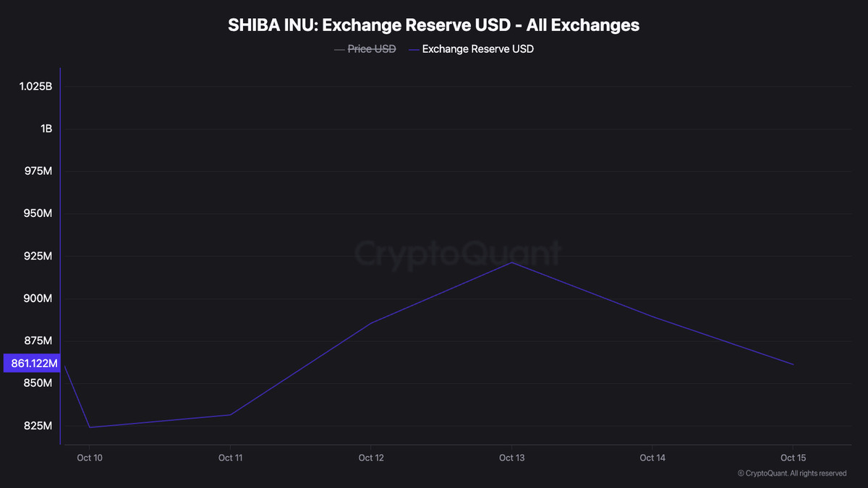Click the 925M y-axis label
868x488 pixels.
[38, 256]
